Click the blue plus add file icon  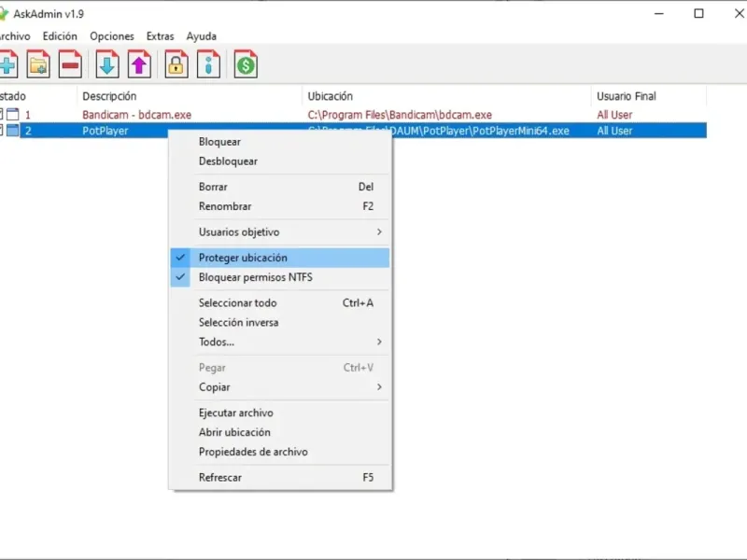point(8,64)
